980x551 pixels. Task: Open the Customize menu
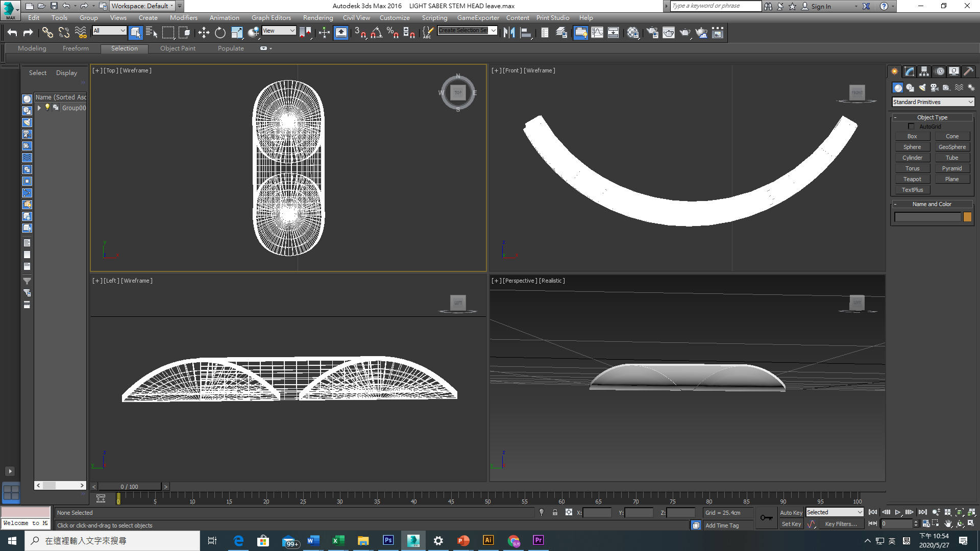coord(395,17)
